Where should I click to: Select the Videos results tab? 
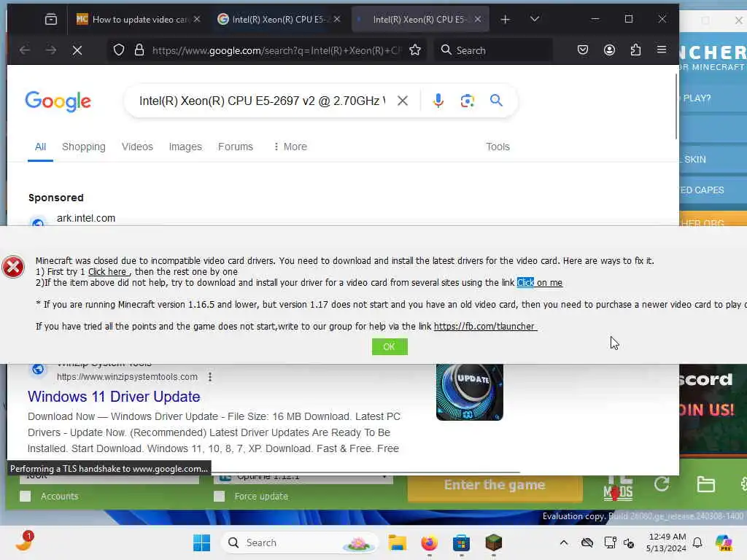pyautogui.click(x=137, y=147)
